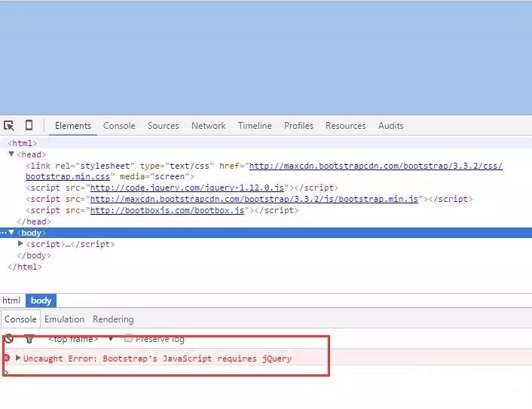Toggle the mobile device mode icon
This screenshot has height=409, width=532.
click(29, 126)
